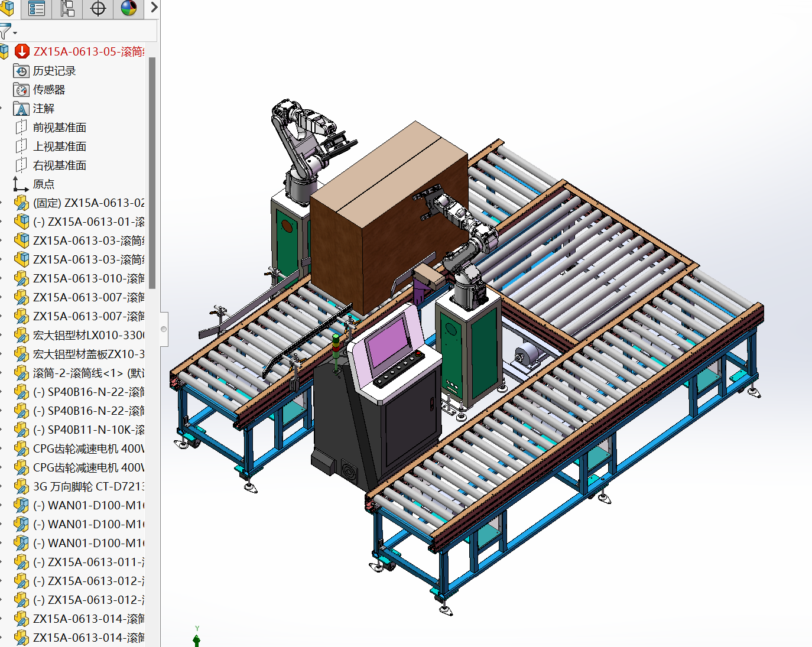The image size is (812, 647).
Task: Click the 宏大铝型材LX010 part icon
Action: 21,336
